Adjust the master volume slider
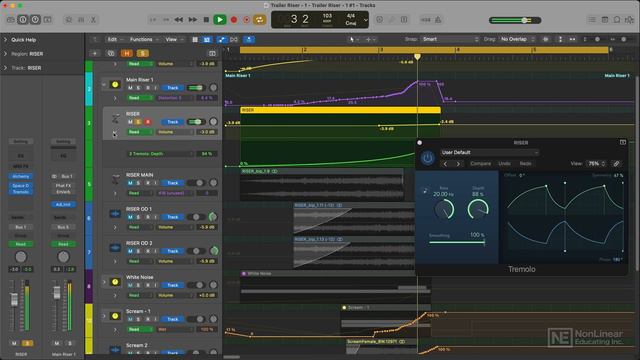Screen dimensions: 640x360 tap(516, 20)
